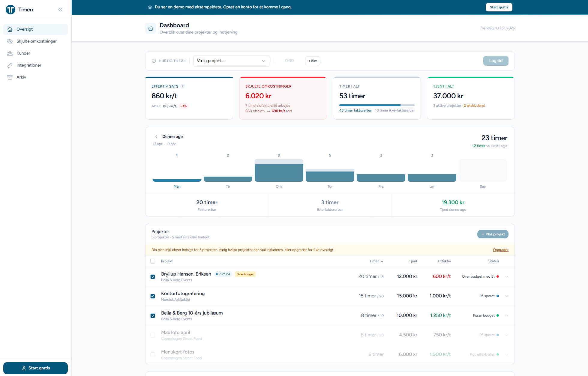Uncheck Bryllup Hansen-Eriksen project checkbox
588x376 pixels.
tap(153, 277)
